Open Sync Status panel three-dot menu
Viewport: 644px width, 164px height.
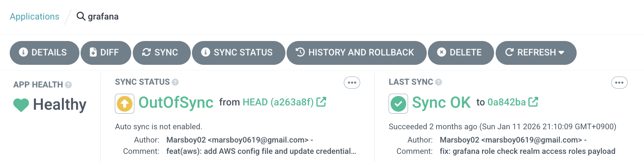point(352,83)
